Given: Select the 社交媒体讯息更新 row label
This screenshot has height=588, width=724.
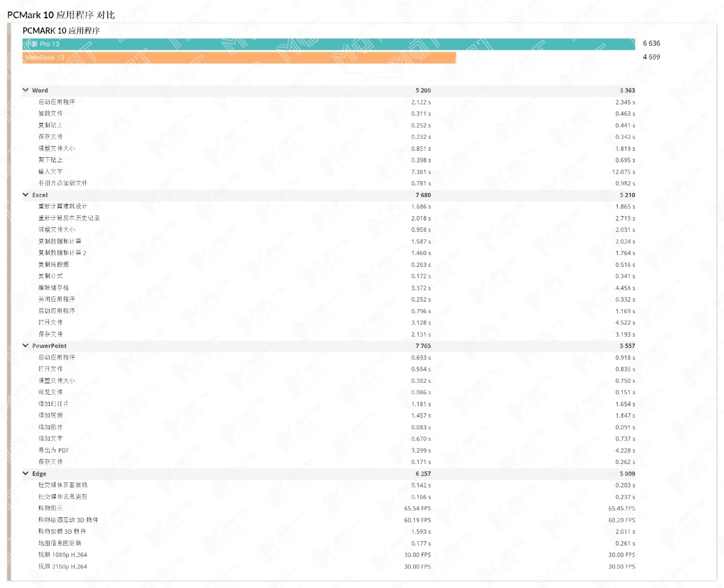Looking at the screenshot, I should [63, 497].
